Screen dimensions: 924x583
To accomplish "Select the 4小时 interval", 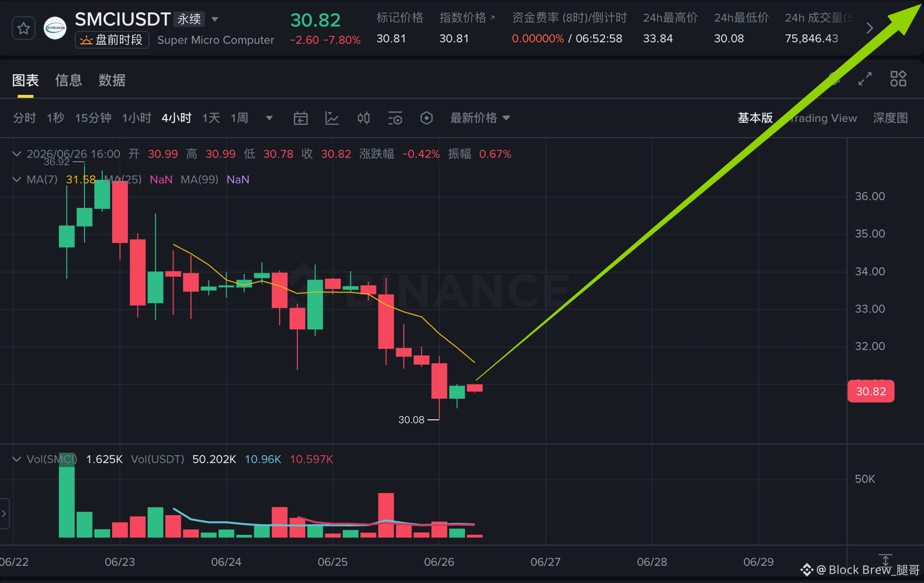I will pos(176,118).
